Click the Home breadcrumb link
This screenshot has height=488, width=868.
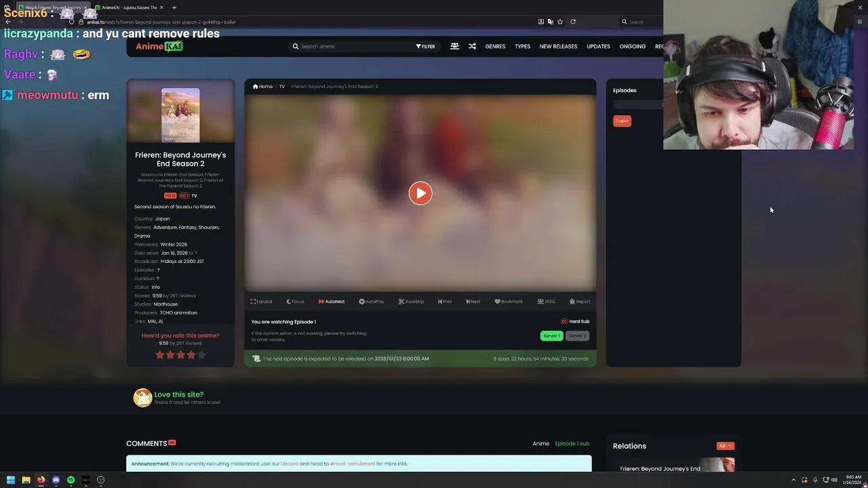[262, 87]
